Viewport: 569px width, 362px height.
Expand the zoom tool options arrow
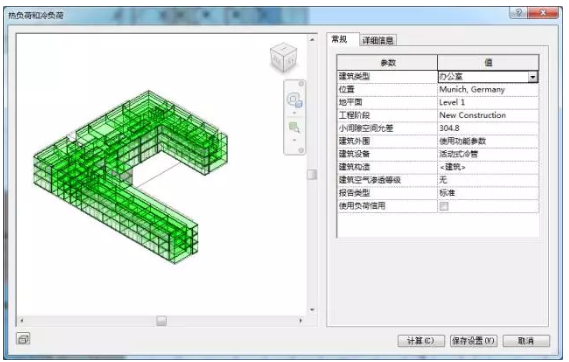pyautogui.click(x=294, y=140)
